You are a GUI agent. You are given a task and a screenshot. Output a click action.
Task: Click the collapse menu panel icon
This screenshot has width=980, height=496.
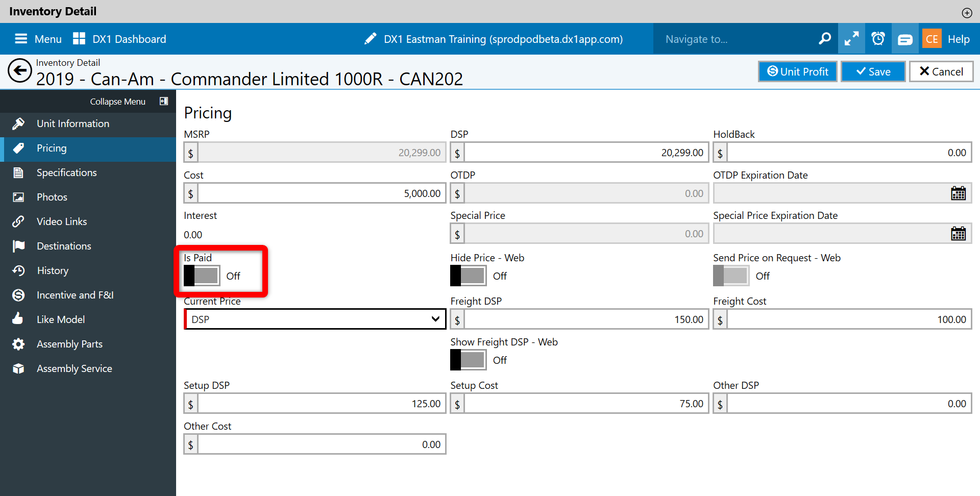[x=164, y=101]
